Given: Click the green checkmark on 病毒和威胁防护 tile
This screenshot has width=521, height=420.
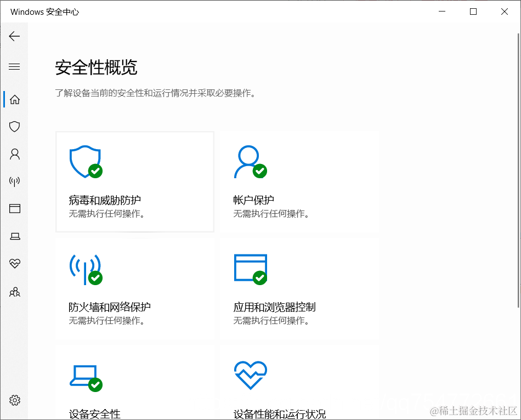Looking at the screenshot, I should click(96, 171).
